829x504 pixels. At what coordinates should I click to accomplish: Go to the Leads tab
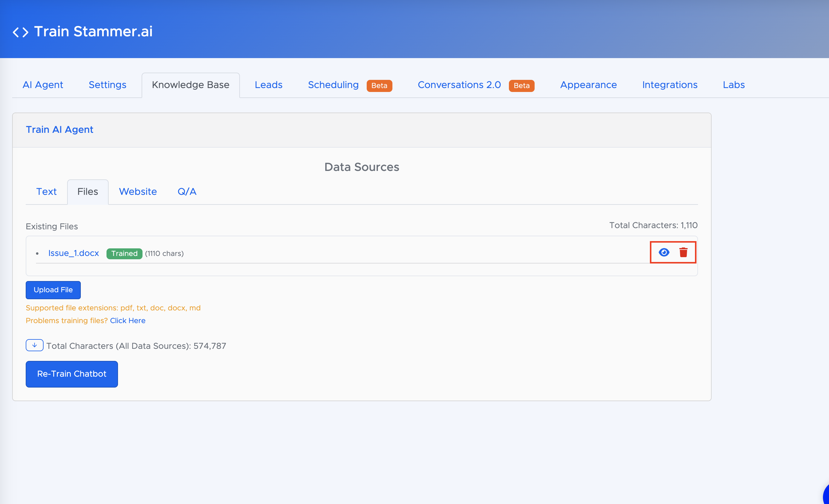(x=268, y=85)
